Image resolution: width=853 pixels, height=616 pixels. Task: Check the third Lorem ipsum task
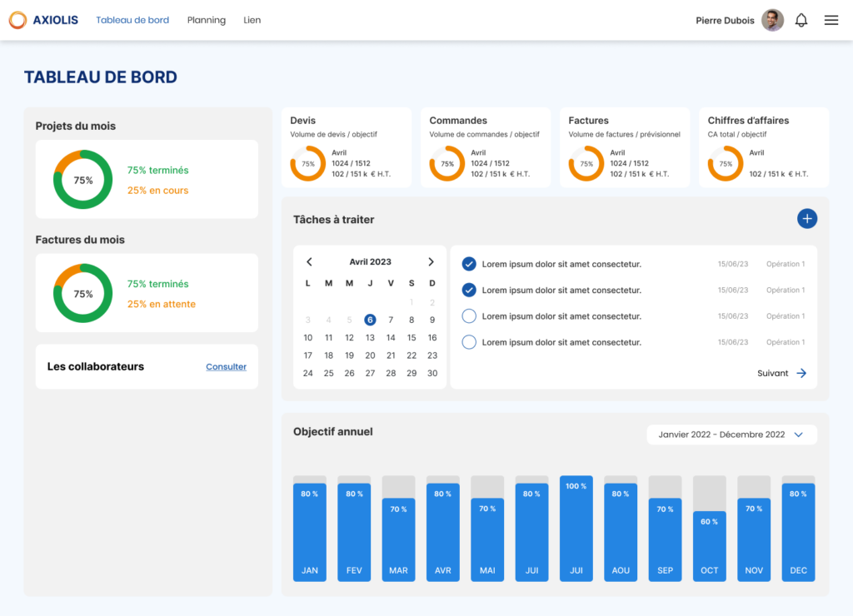[x=469, y=316]
